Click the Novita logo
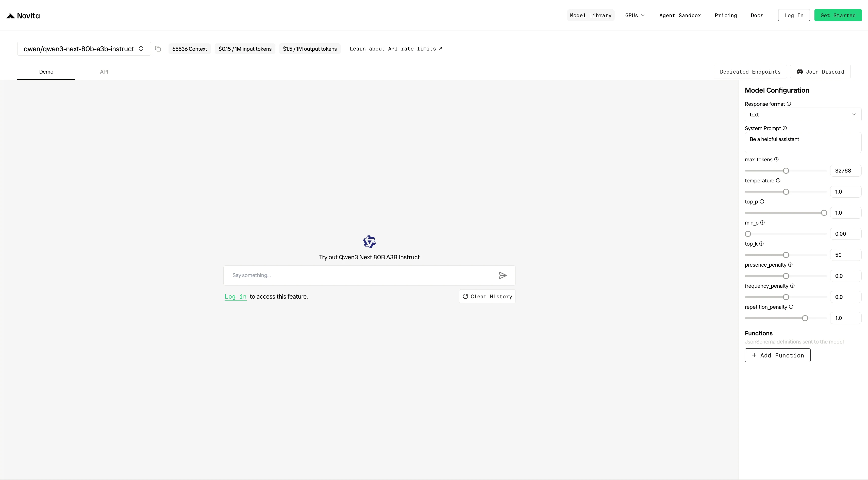Image resolution: width=868 pixels, height=480 pixels. click(23, 15)
